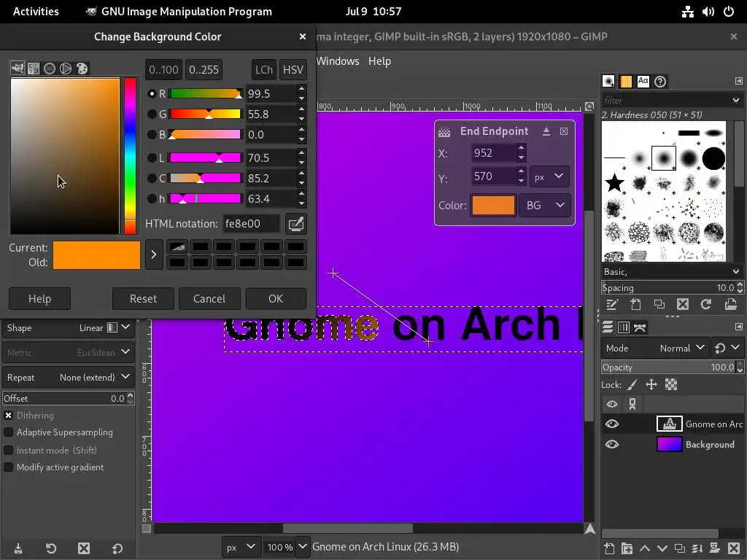Open the End Endpoint px unit dropdown
Screen dimensions: 747x560
point(549,176)
